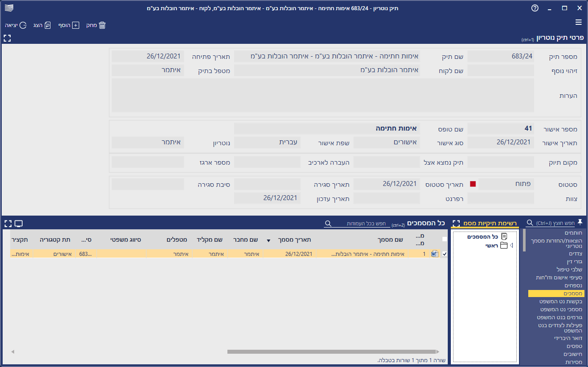Screen dimensions: 588x367
Task: Sort by תת קטגוריה column header
Action: pos(55,240)
